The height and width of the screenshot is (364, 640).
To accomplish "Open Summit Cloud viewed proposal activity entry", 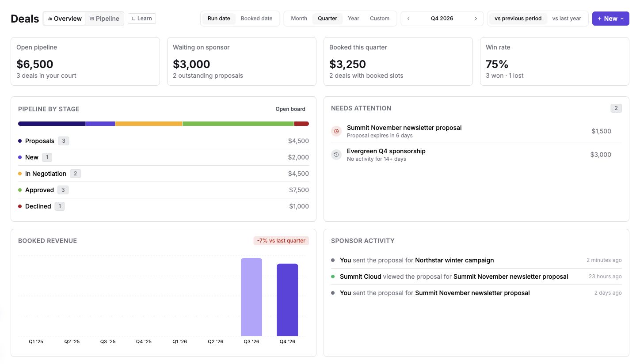I will [x=476, y=277].
